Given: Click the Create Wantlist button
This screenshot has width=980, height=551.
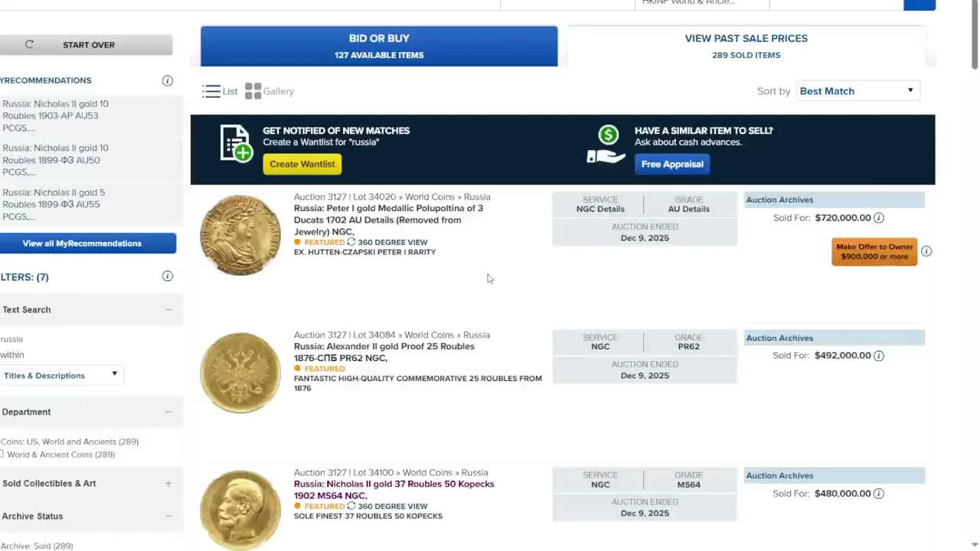Looking at the screenshot, I should click(x=302, y=164).
